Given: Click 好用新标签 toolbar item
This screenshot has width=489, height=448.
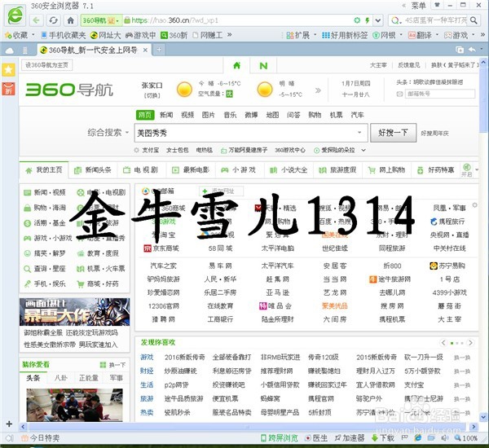Looking at the screenshot, I should tap(345, 35).
